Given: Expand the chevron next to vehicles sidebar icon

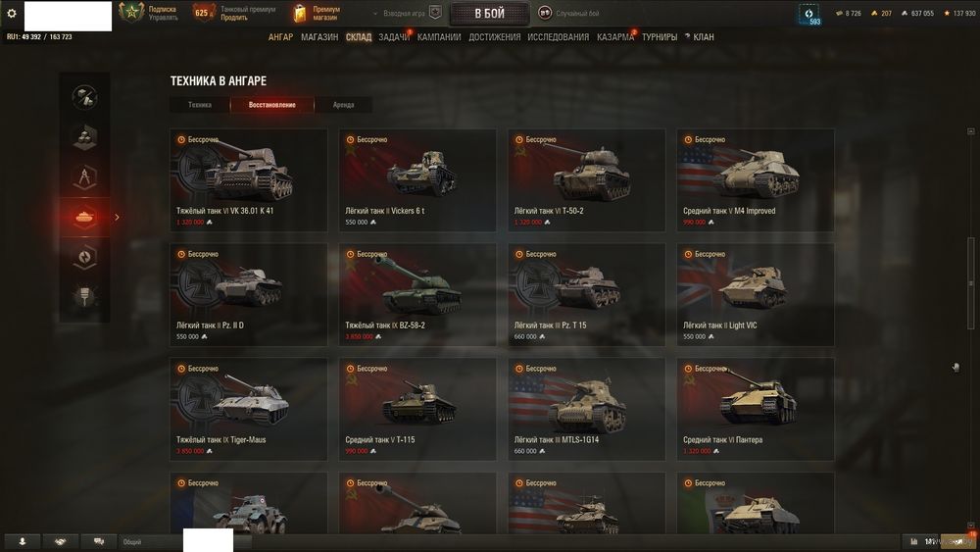Looking at the screenshot, I should click(x=117, y=217).
